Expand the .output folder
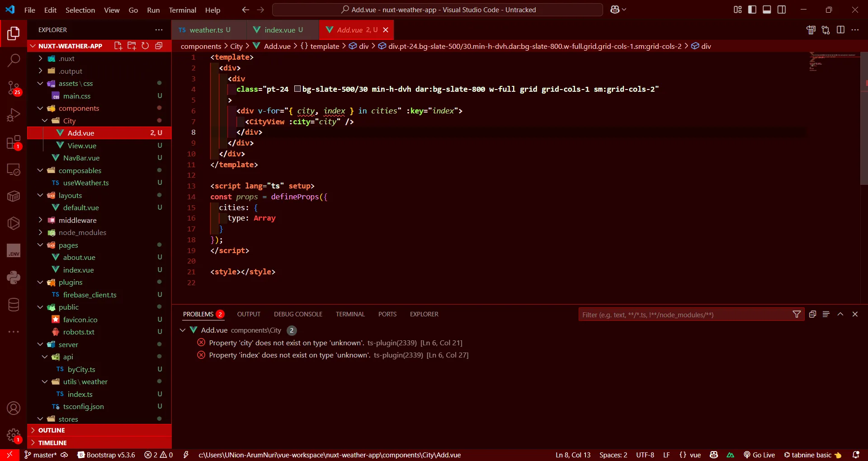The image size is (868, 461). point(40,71)
